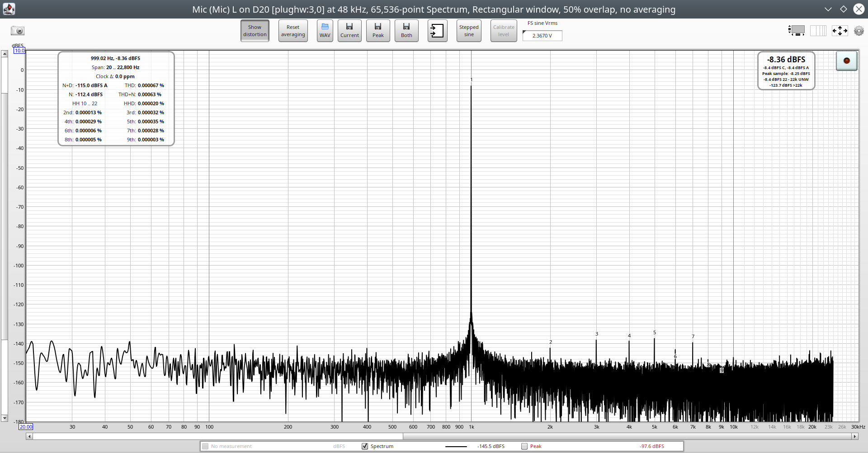
Task: Click the vertical scrollbar thumb
Action: point(5,216)
